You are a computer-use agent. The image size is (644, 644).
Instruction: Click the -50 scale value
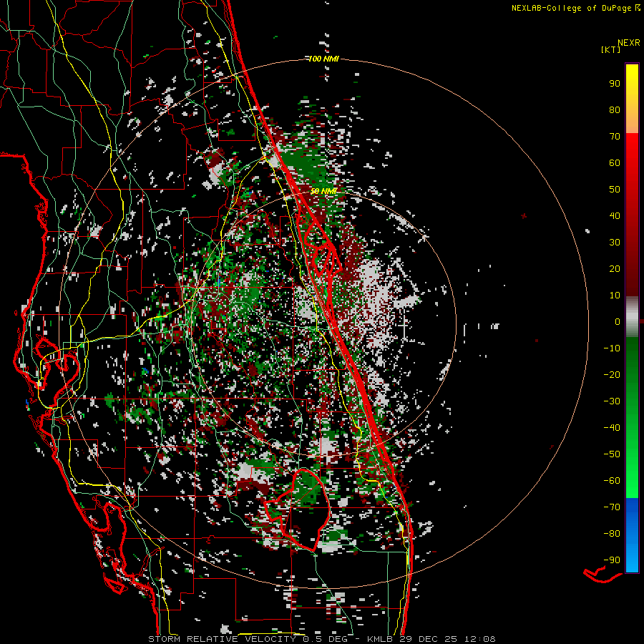click(x=612, y=454)
